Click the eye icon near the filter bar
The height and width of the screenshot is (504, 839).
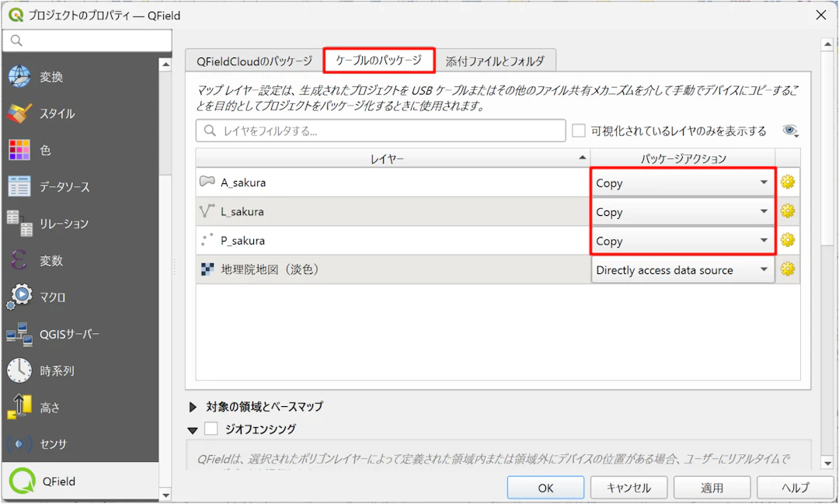pos(790,130)
